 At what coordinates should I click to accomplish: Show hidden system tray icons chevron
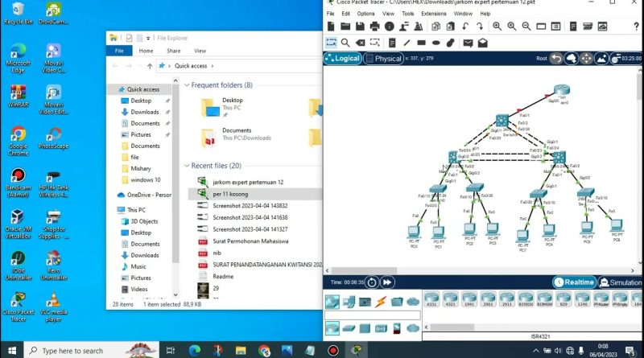coord(536,351)
